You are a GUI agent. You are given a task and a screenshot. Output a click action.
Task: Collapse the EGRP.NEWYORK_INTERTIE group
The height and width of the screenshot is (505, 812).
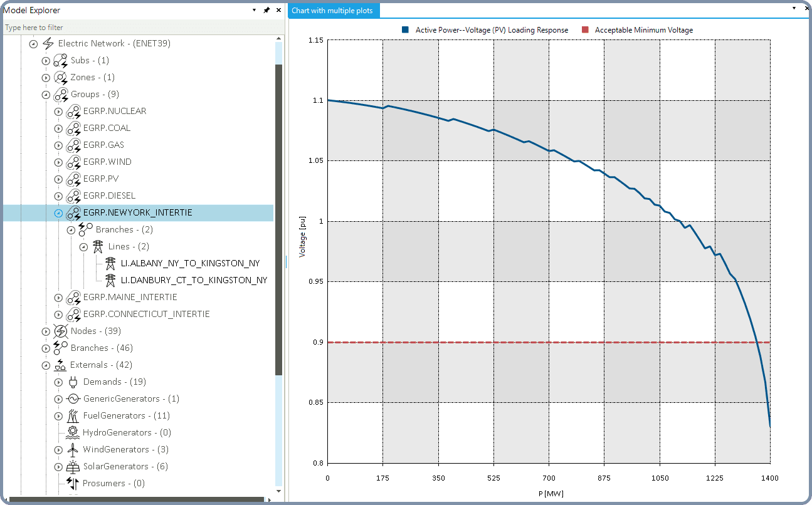58,213
